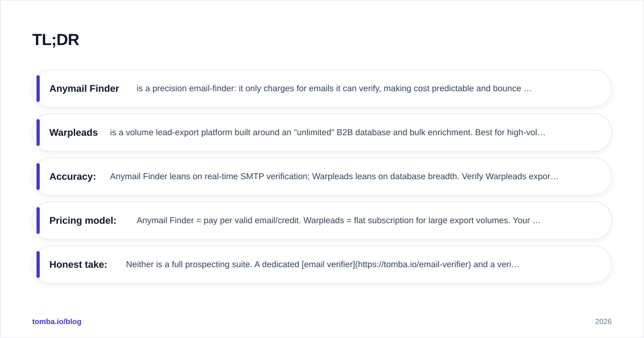Viewport: 644px width, 338px height.
Task: Click the purple accent bar beside Warpleads
Action: (x=38, y=133)
